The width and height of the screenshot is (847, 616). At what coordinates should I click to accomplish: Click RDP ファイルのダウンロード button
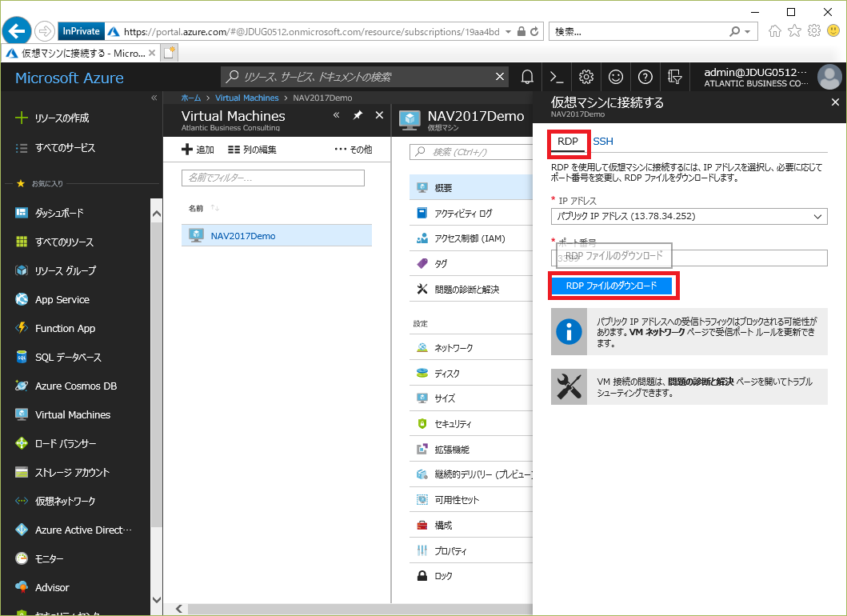point(612,286)
